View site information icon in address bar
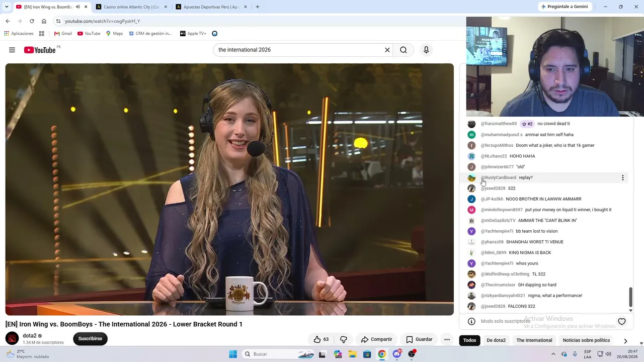 coord(58,21)
